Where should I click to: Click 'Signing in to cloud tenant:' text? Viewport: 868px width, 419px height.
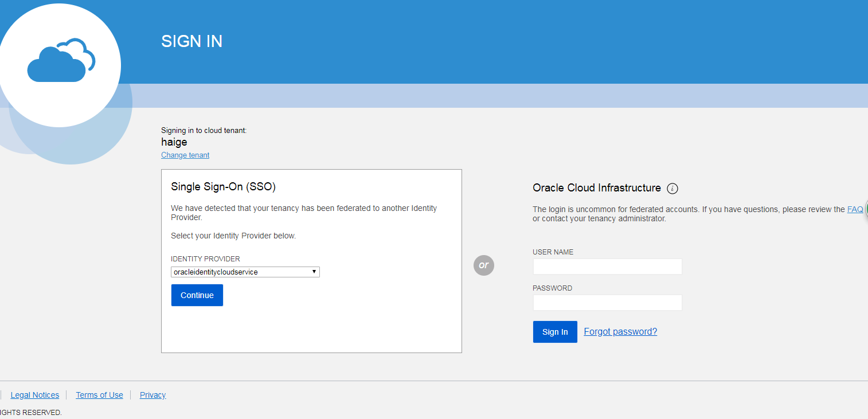tap(204, 131)
